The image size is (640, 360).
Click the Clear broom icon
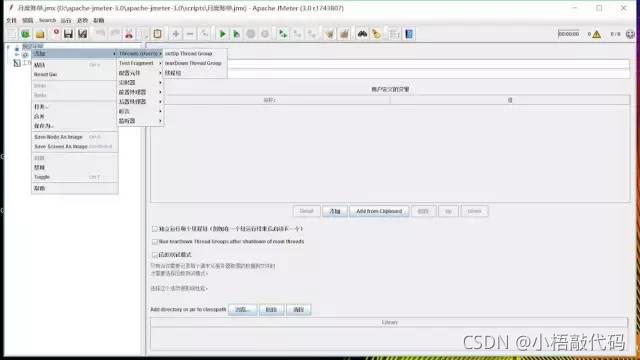[x=329, y=34]
